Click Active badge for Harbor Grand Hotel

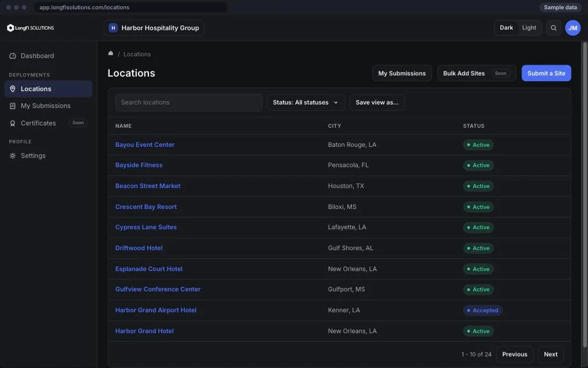pos(478,331)
